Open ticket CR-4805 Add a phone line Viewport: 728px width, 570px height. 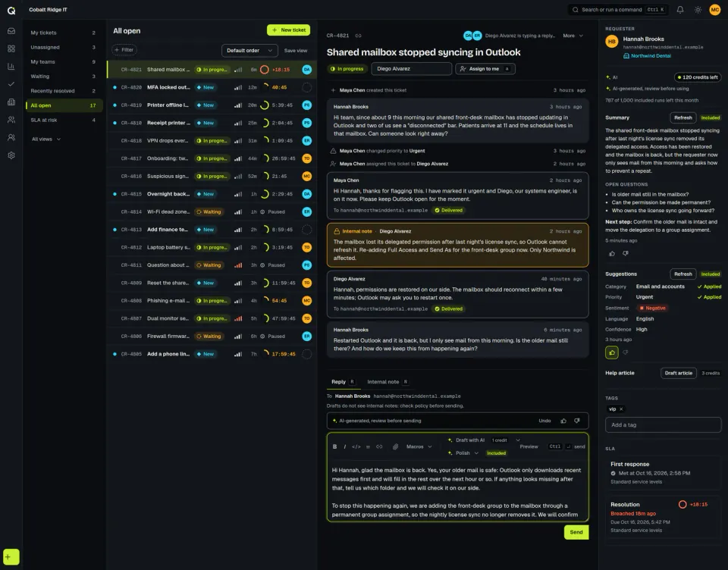tap(212, 354)
